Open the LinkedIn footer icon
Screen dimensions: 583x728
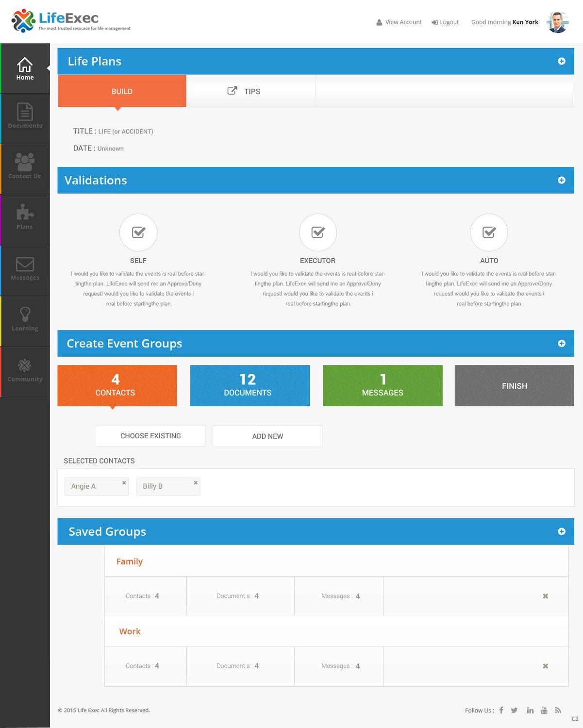(530, 710)
